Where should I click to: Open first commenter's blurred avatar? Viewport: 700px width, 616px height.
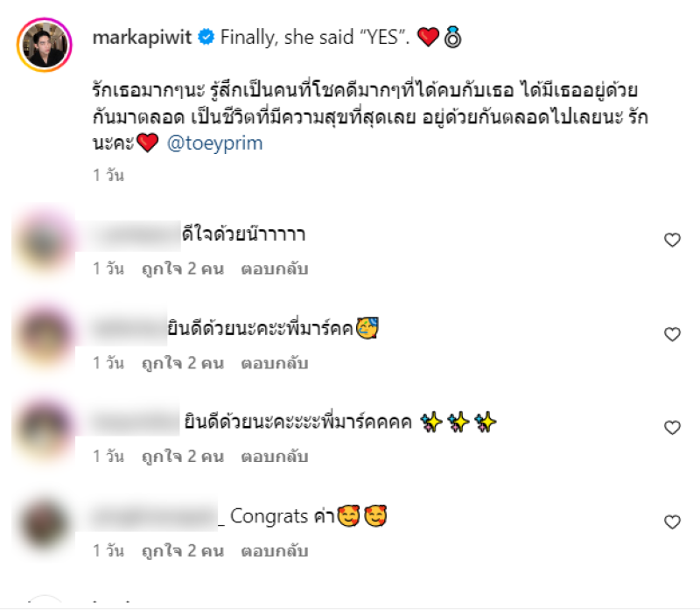pyautogui.click(x=44, y=241)
